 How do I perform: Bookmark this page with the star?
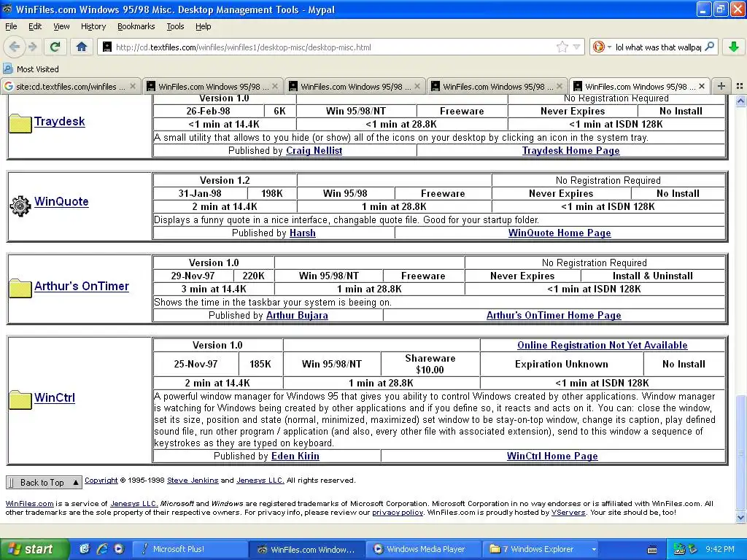(x=562, y=47)
